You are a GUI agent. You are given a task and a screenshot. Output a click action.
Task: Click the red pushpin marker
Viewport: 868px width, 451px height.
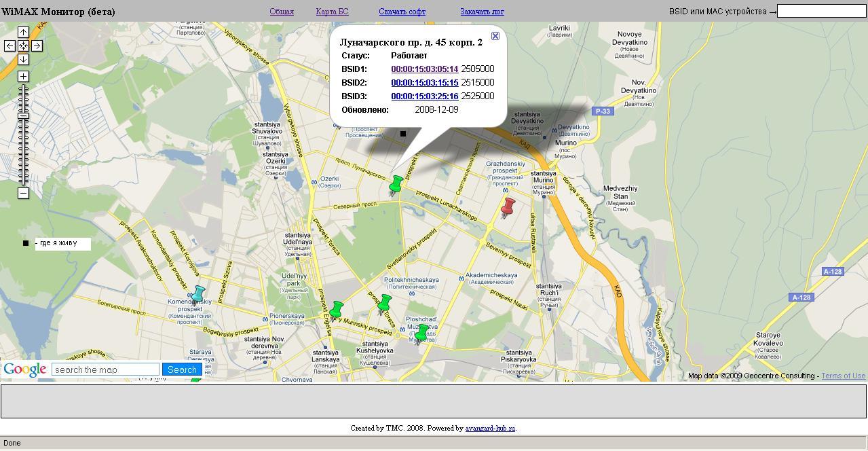point(507,207)
